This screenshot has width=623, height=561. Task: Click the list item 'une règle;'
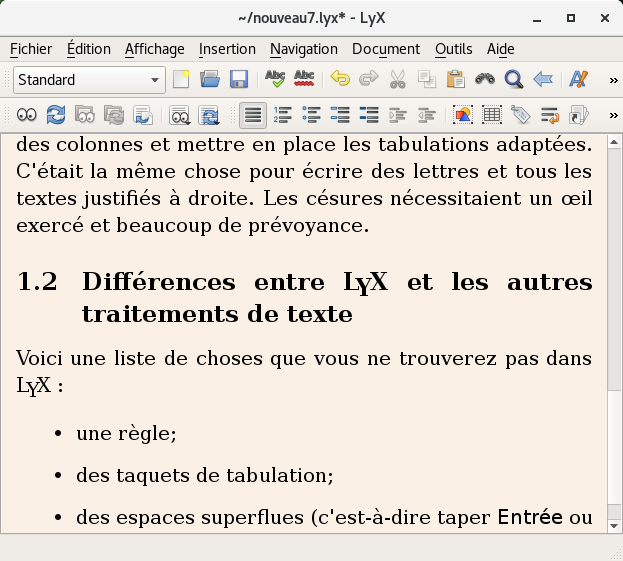126,433
